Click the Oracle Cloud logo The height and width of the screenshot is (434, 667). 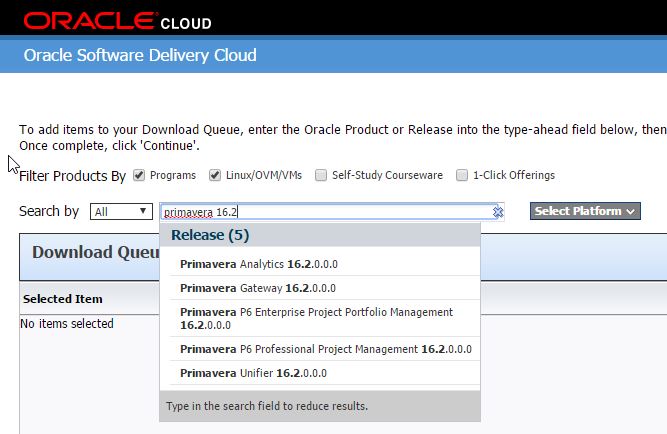[117, 20]
